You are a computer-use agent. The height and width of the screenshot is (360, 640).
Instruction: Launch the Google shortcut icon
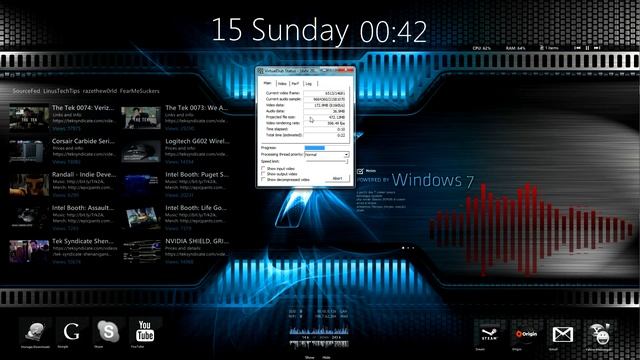click(x=71, y=331)
